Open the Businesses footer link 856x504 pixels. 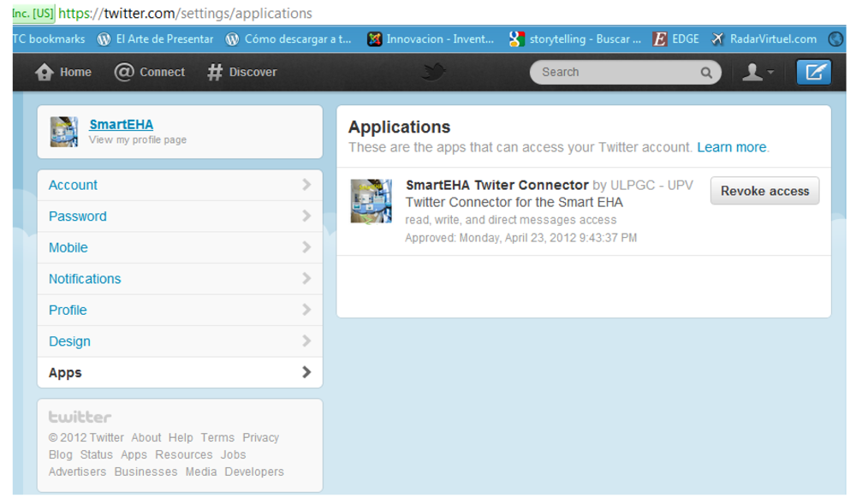146,471
